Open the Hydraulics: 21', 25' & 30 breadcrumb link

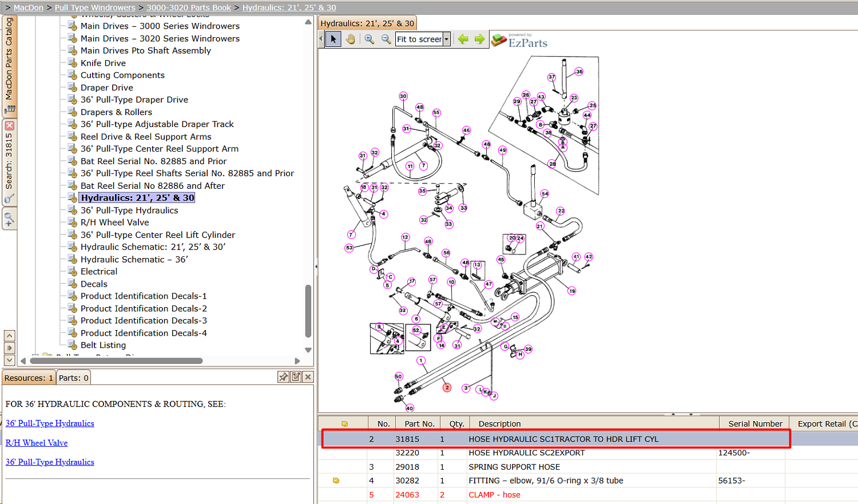(x=289, y=7)
